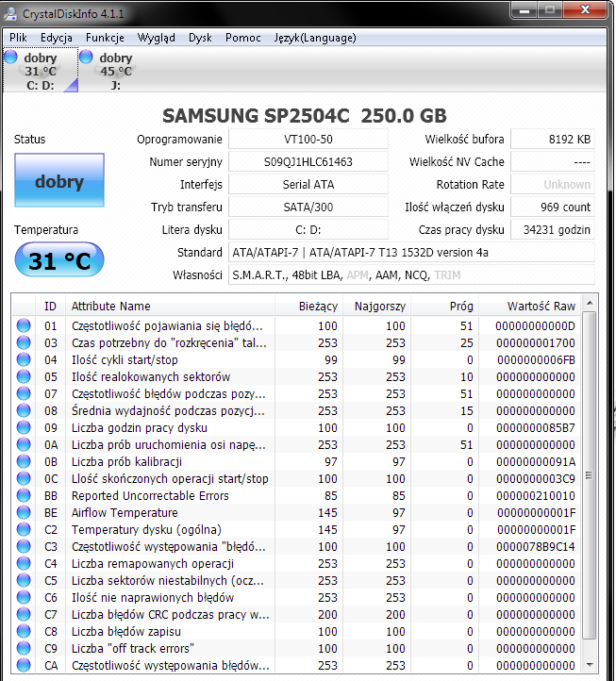Screen dimensions: 616x681
Task: Click status orb for prób kalibracji row
Action: [24, 461]
